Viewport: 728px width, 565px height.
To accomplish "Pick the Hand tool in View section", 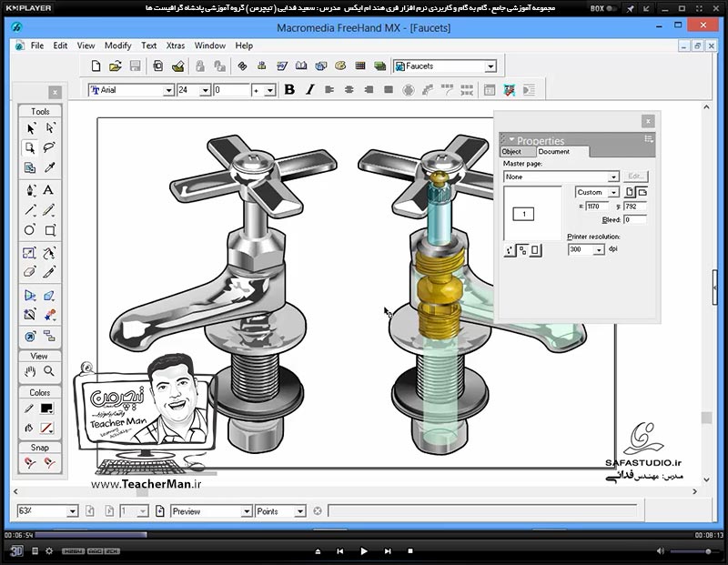I will tap(30, 371).
